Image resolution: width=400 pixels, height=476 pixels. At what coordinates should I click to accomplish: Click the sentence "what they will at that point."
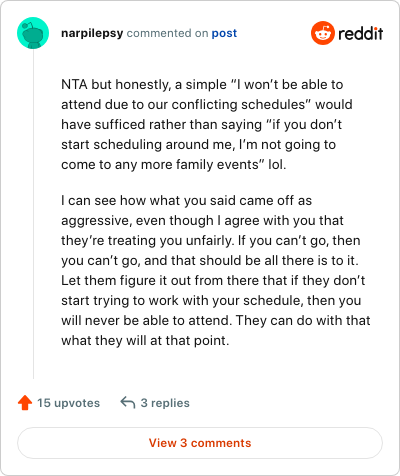coord(145,341)
